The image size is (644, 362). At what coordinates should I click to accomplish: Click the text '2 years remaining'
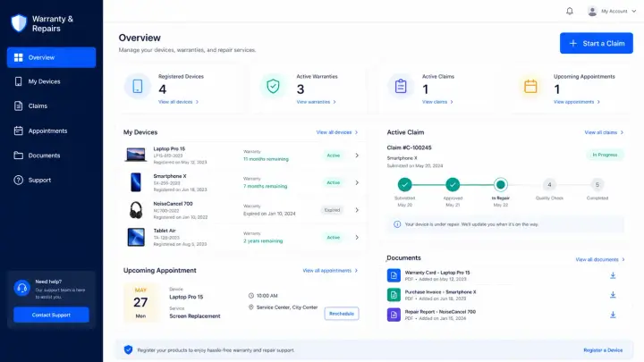[x=263, y=241]
